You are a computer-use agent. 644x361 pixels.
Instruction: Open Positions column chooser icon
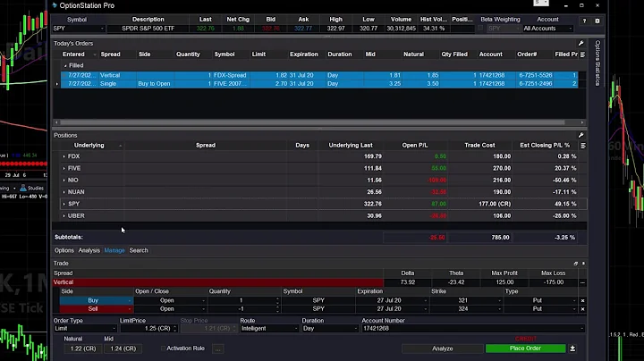[x=583, y=146]
